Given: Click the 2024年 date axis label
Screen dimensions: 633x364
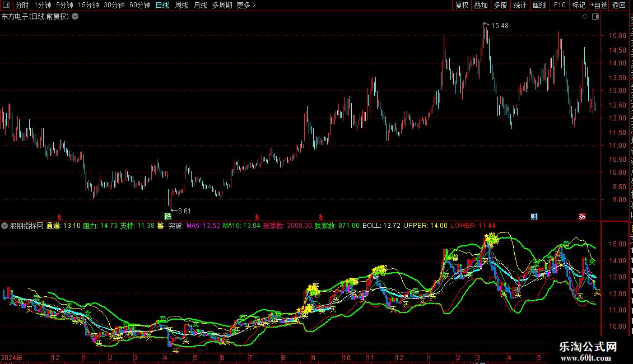Looking at the screenshot, I should [x=12, y=357].
